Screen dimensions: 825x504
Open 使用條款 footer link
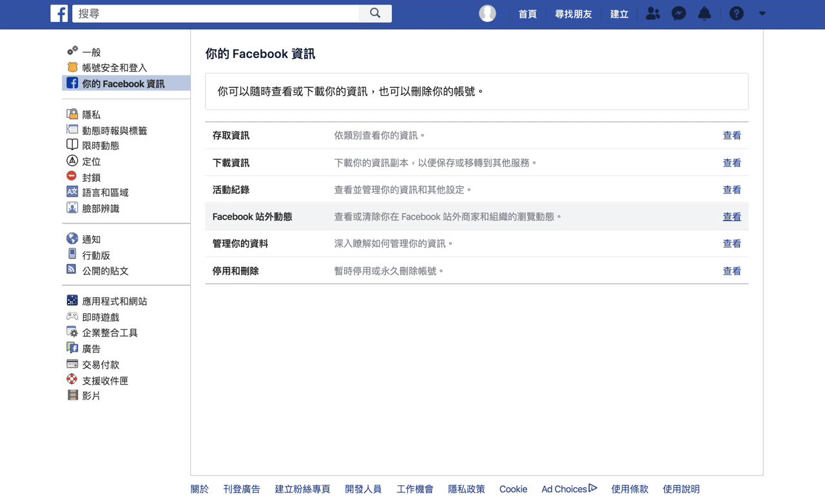pos(630,489)
